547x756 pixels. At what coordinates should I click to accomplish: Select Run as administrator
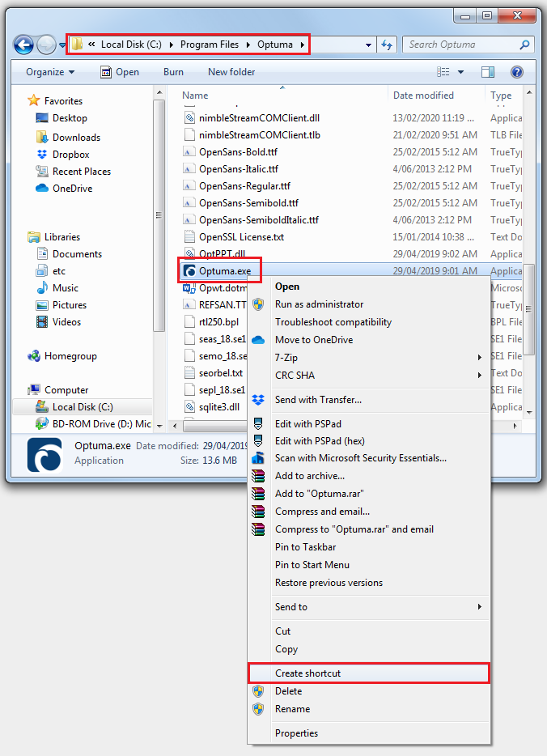(369, 304)
